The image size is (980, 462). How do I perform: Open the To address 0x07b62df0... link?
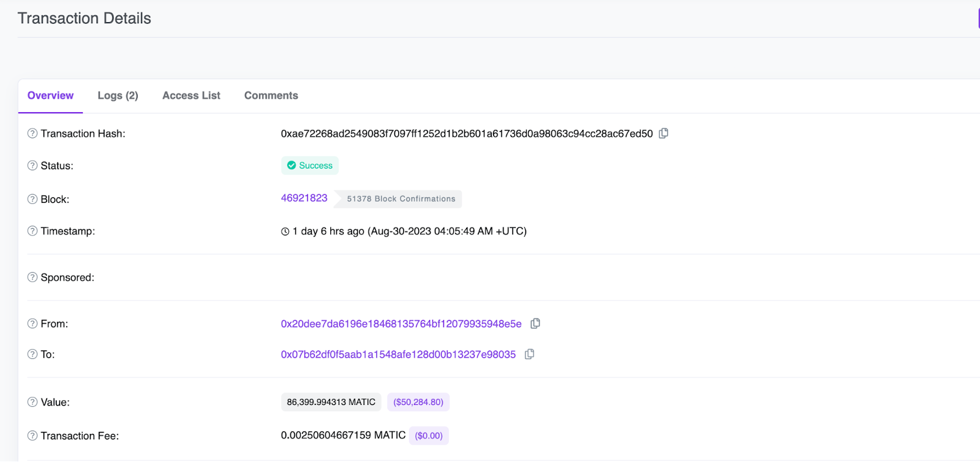click(x=398, y=354)
